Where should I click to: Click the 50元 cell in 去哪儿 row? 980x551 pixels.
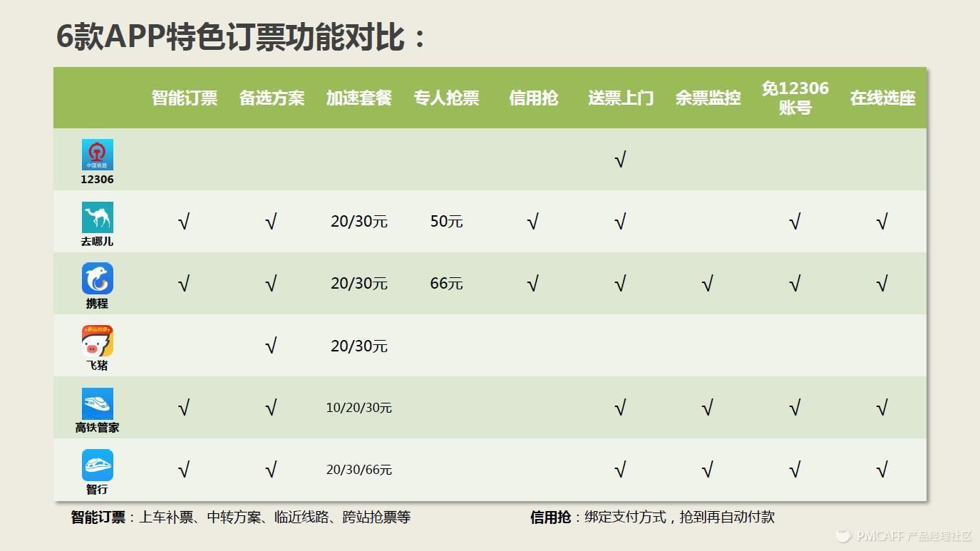446,222
